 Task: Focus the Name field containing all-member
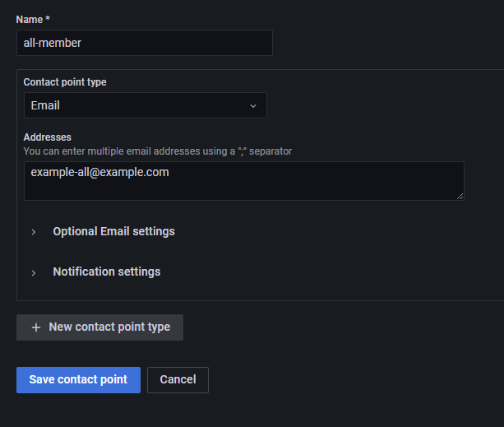click(x=145, y=43)
